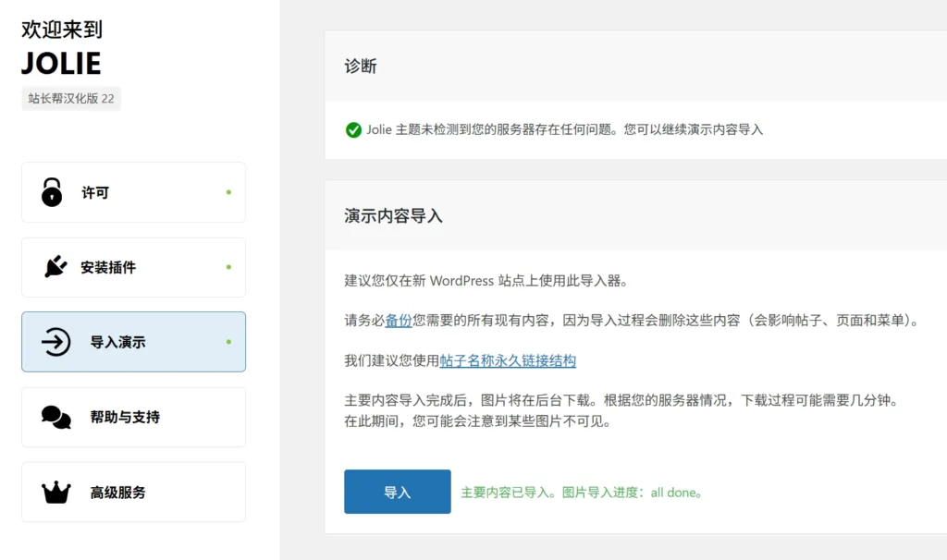Click the 诊断 section header
The image size is (947, 560).
[361, 67]
